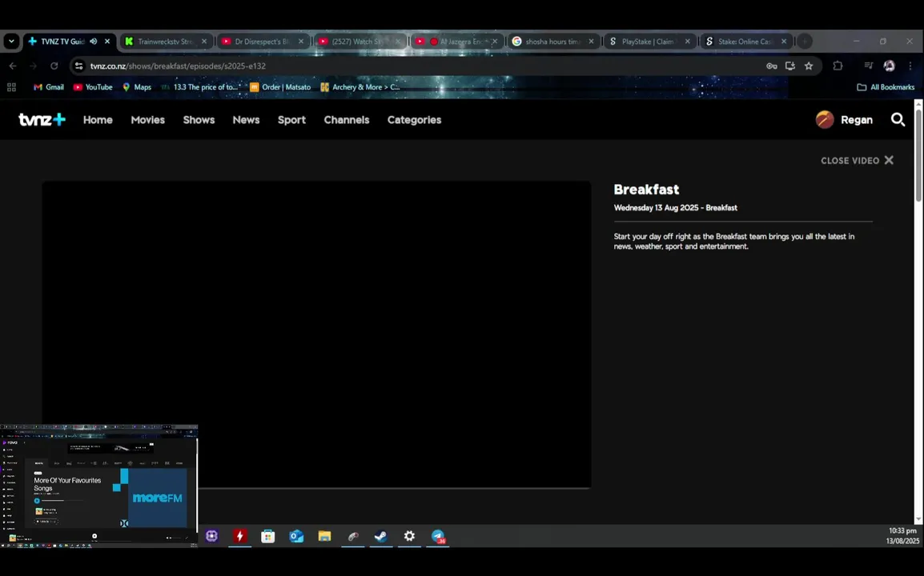Click the Chrome profile avatar
This screenshot has width=924, height=576.
coord(890,66)
